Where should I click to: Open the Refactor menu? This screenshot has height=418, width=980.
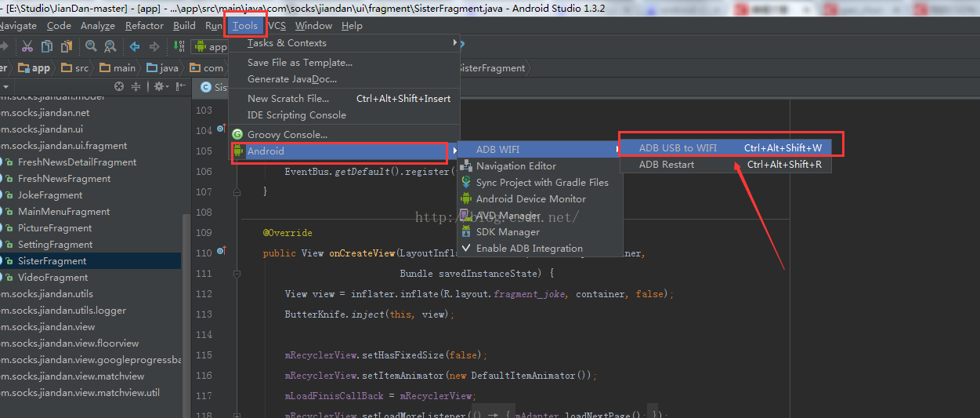tap(145, 26)
